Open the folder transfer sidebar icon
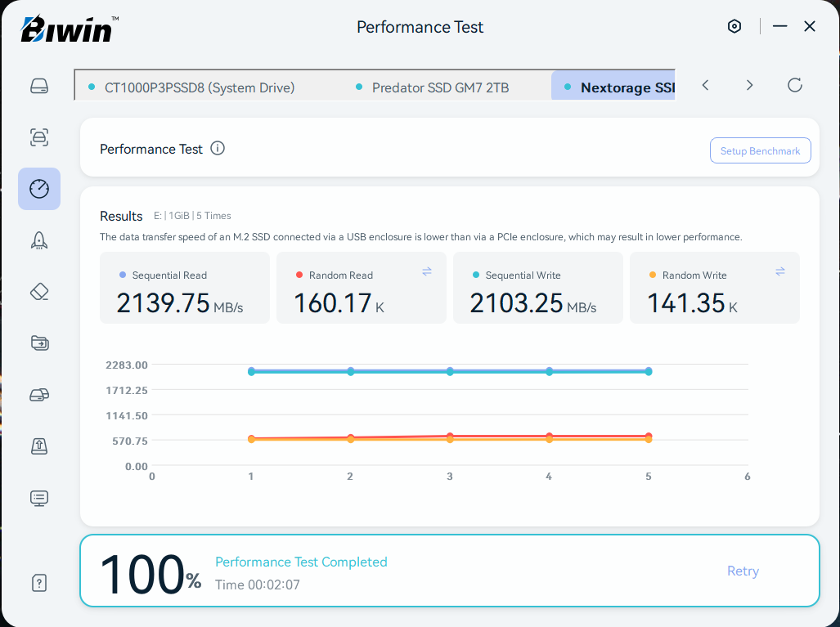 [39, 343]
